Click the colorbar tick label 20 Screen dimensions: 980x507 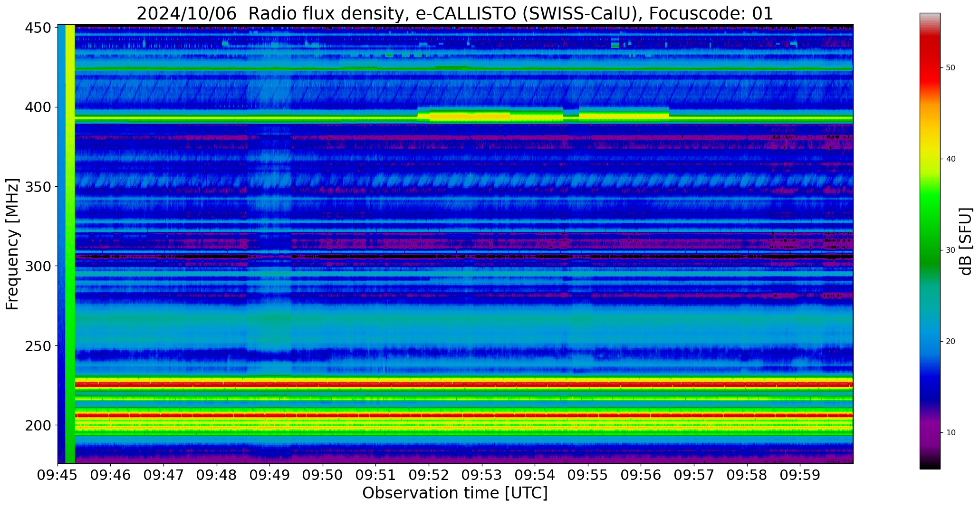point(951,342)
